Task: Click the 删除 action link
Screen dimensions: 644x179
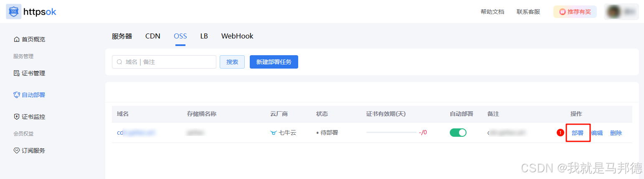Action: point(616,133)
